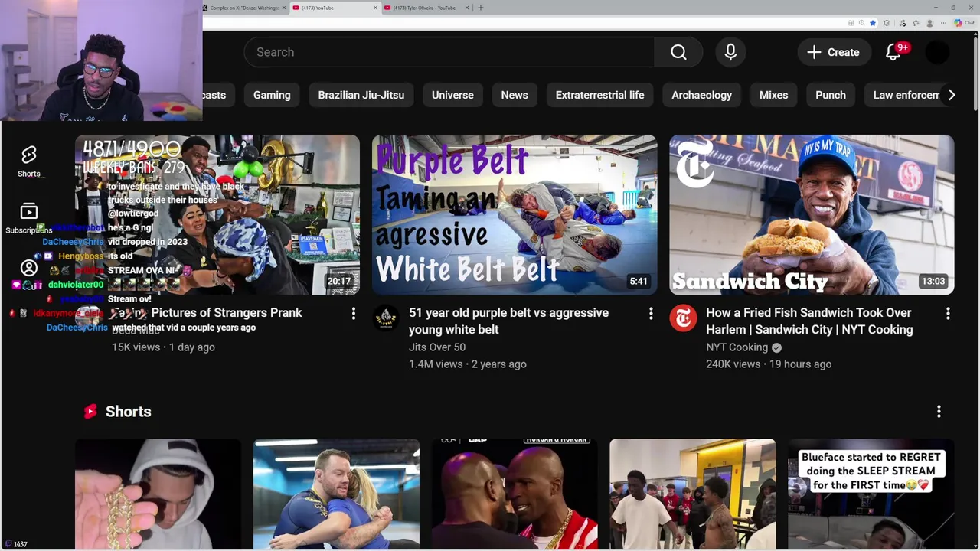Screen dimensions: 980x551
Task: Go to the NYT Cooking channel name
Action: pos(737,347)
